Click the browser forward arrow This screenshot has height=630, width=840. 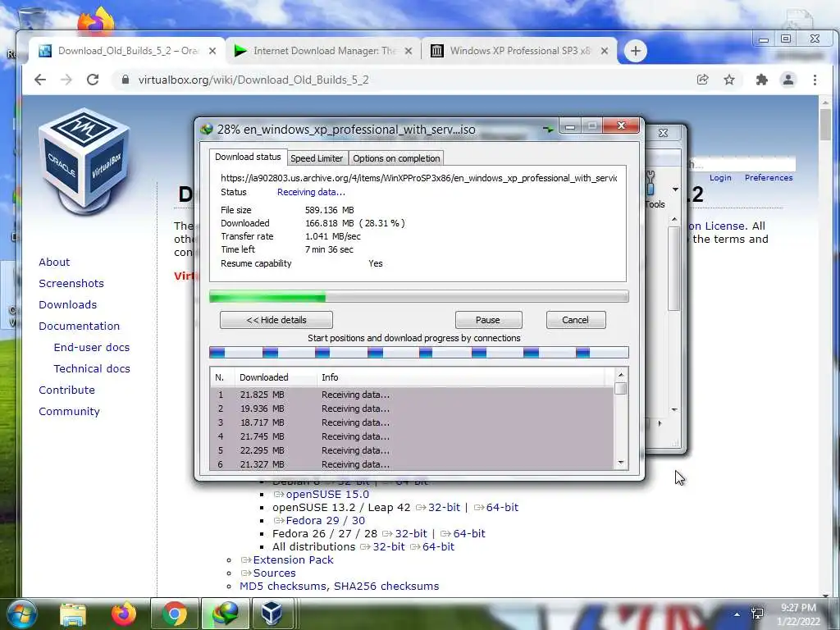[66, 80]
